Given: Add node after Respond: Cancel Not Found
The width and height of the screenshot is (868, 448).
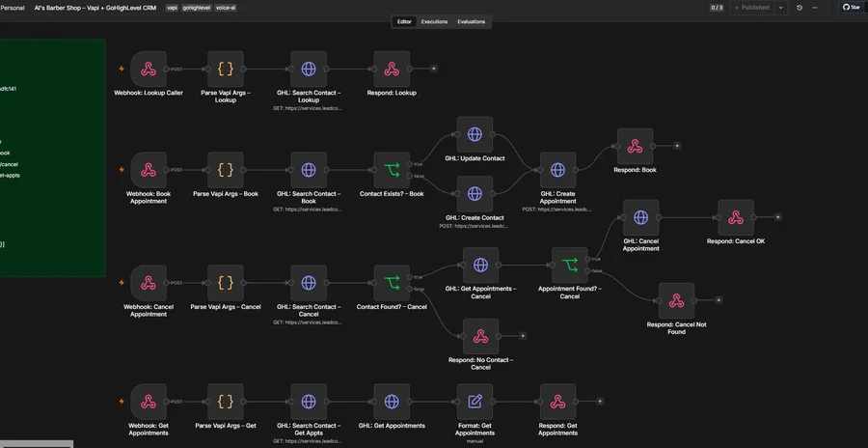Looking at the screenshot, I should click(x=719, y=300).
